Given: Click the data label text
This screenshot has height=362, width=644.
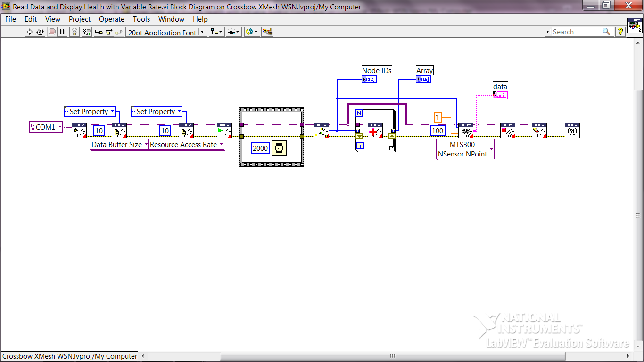Looking at the screenshot, I should [500, 86].
